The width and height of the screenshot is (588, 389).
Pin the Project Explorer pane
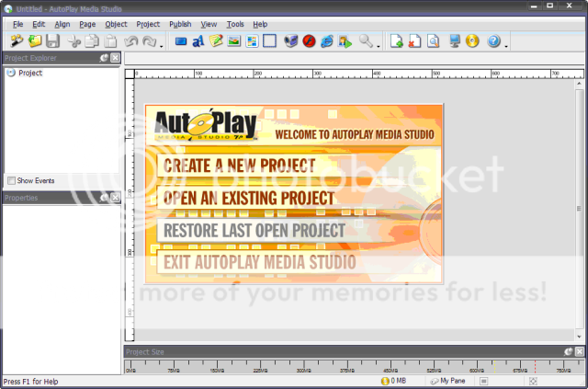point(104,58)
